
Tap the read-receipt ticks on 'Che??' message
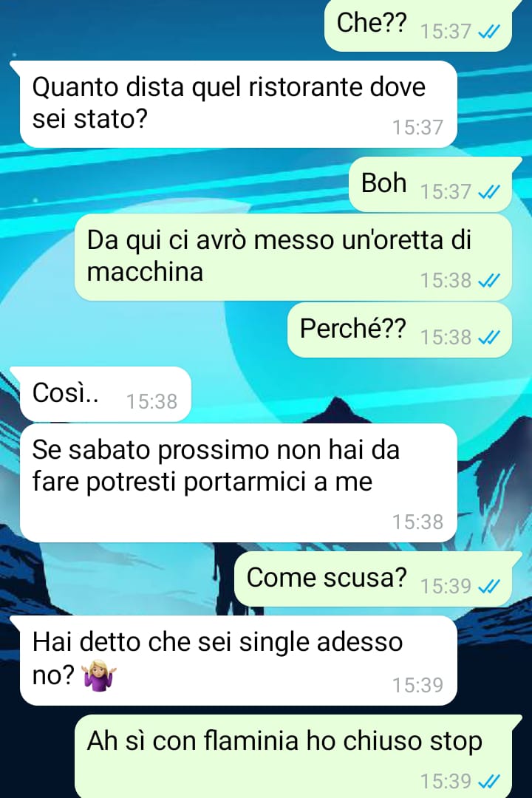point(489,32)
